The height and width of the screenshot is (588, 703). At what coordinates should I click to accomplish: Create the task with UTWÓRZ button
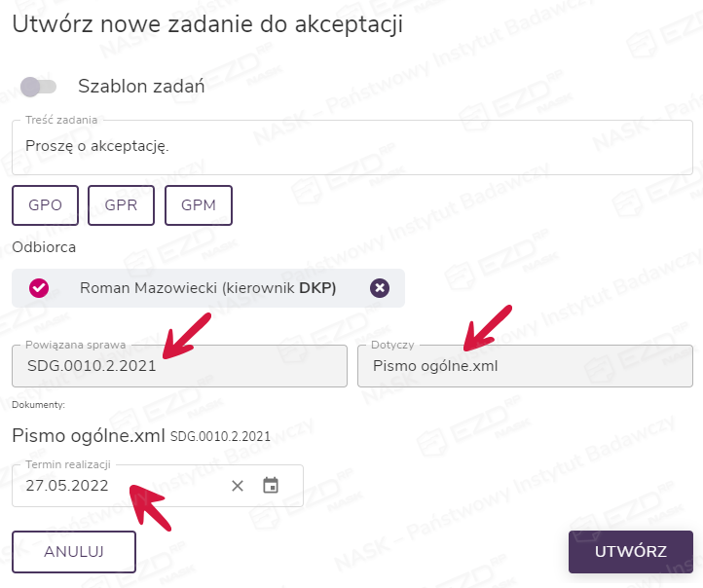click(x=630, y=551)
